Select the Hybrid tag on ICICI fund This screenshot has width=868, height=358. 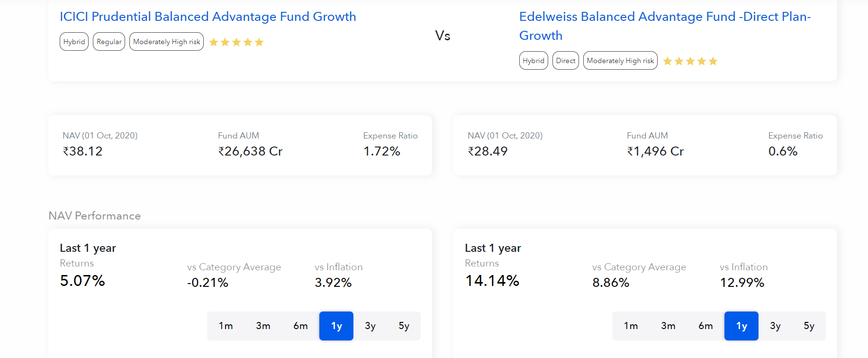[x=74, y=41]
